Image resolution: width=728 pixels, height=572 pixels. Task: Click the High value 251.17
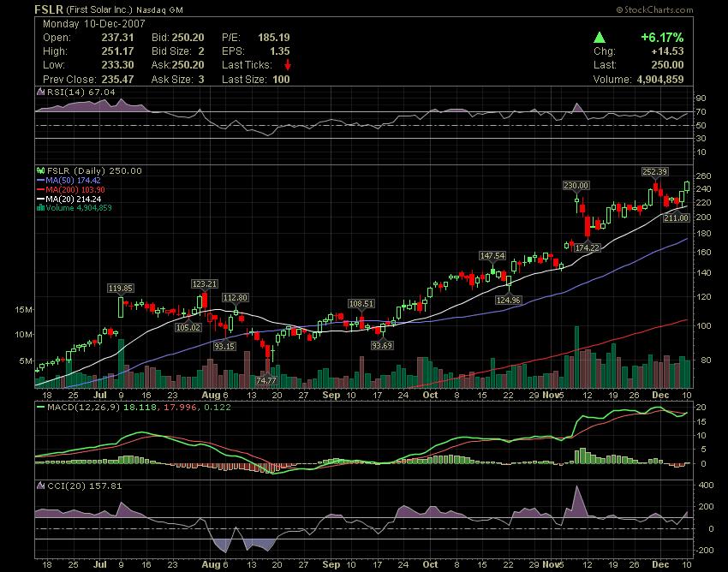pos(117,51)
